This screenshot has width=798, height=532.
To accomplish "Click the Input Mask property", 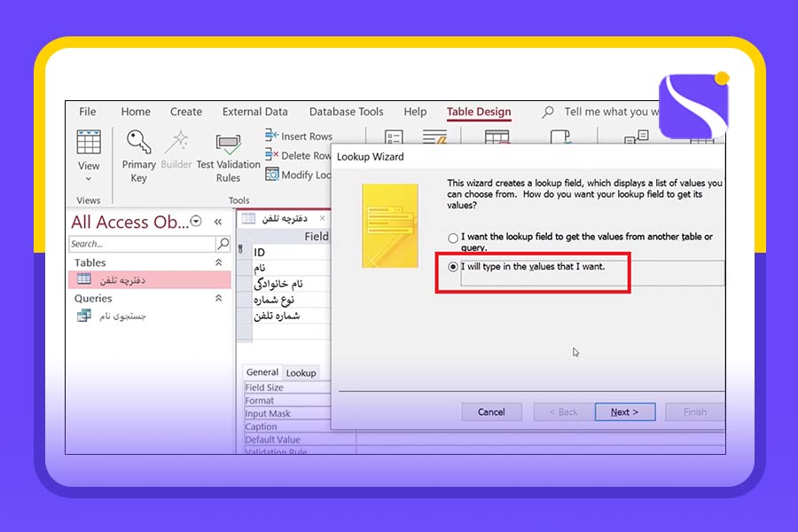I will coord(287,413).
